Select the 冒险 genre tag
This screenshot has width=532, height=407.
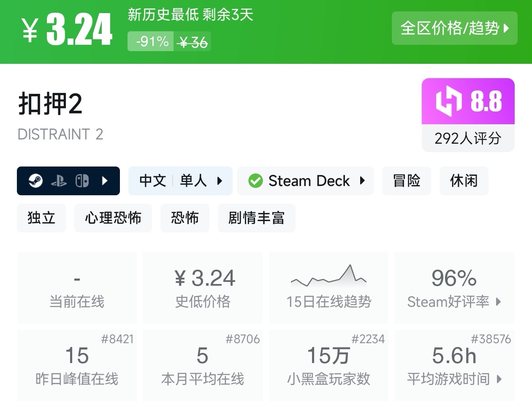[406, 181]
